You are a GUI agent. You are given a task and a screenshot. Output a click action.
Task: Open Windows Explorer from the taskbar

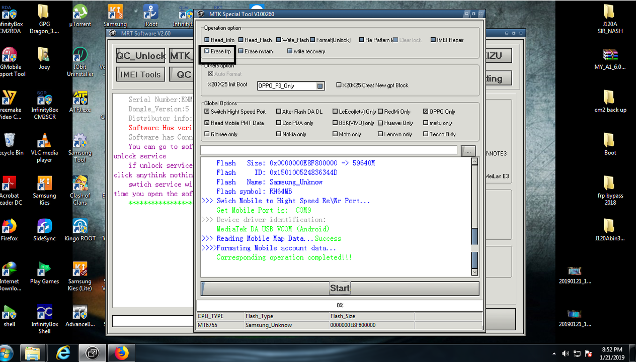pos(33,353)
